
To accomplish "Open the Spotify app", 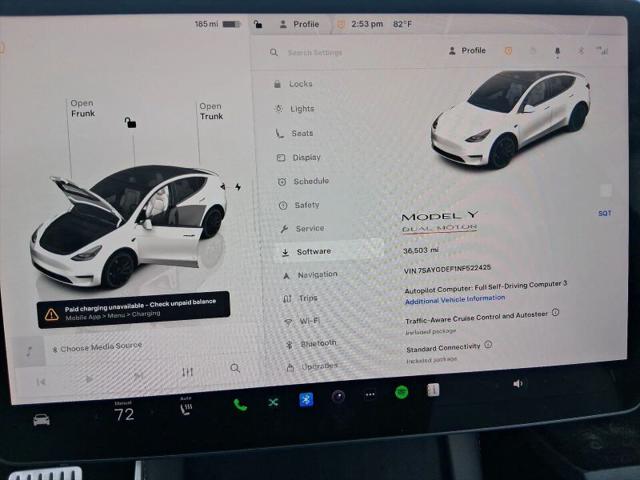I will point(402,392).
